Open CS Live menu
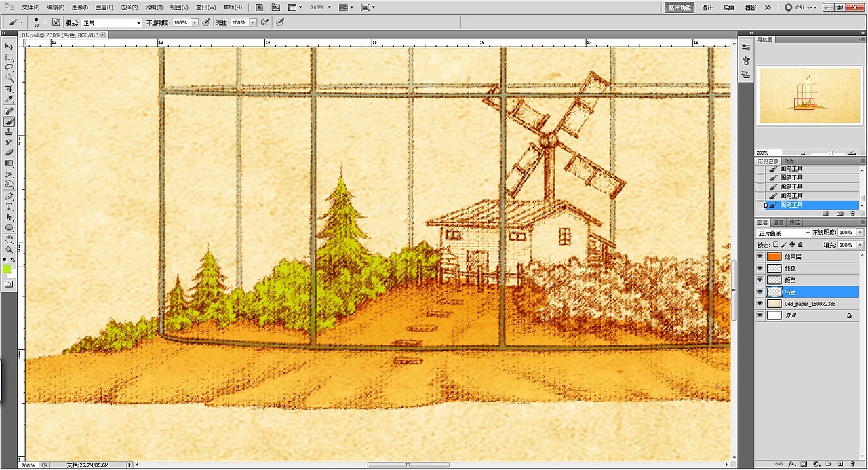This screenshot has height=470, width=868. pyautogui.click(x=801, y=7)
